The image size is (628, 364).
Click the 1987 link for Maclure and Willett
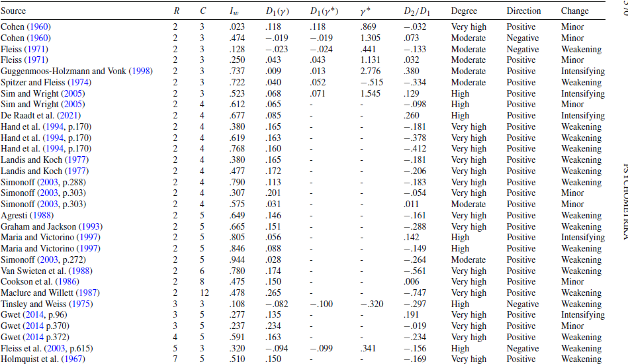coord(88,293)
